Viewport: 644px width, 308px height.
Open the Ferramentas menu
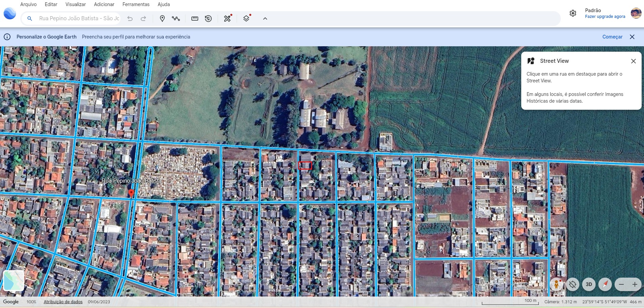(x=136, y=4)
